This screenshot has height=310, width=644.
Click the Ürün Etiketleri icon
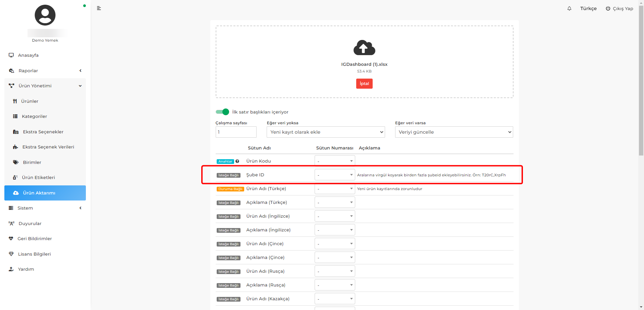coord(15,177)
